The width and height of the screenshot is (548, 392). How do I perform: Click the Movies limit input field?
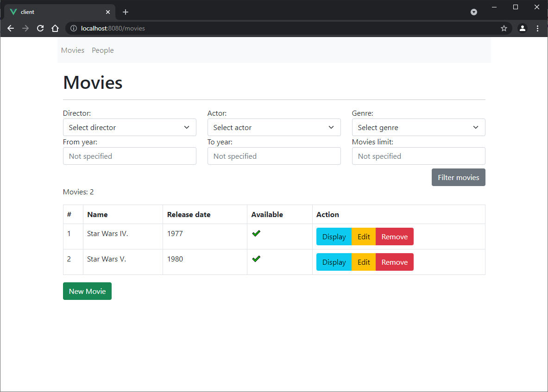(x=418, y=156)
